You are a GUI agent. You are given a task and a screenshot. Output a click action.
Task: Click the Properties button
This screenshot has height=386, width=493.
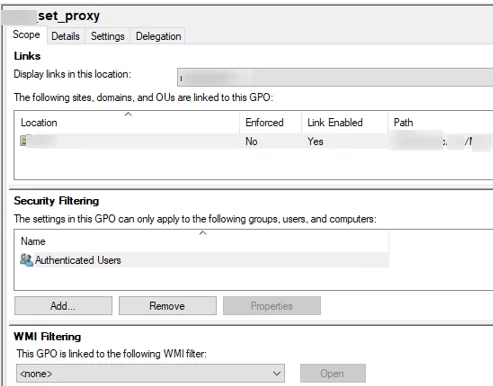click(272, 306)
